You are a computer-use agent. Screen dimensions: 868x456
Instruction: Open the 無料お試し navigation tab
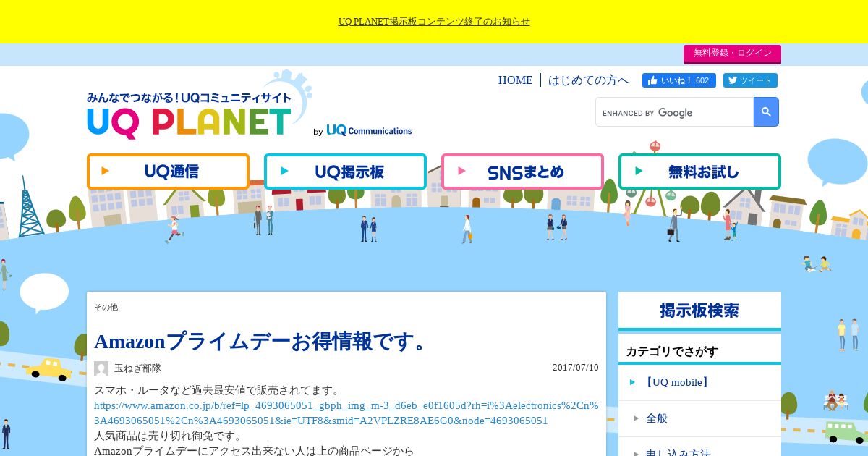pyautogui.click(x=699, y=172)
